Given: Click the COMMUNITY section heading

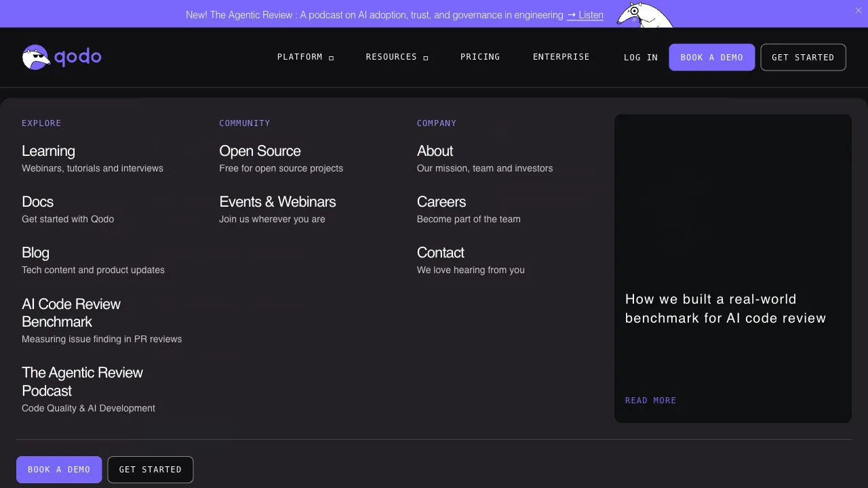Looking at the screenshot, I should [245, 123].
